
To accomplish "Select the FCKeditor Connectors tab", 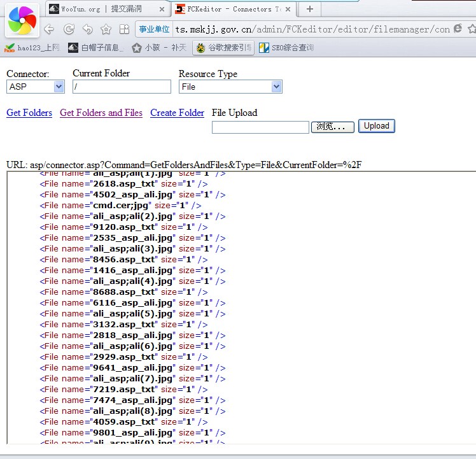I will point(234,9).
